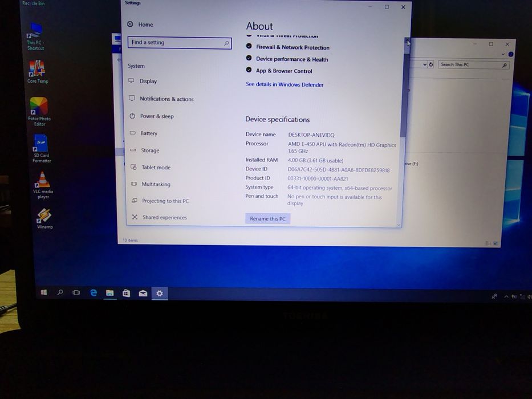Launch Winamp from the desktop
Image resolution: width=532 pixels, height=399 pixels.
(x=44, y=218)
